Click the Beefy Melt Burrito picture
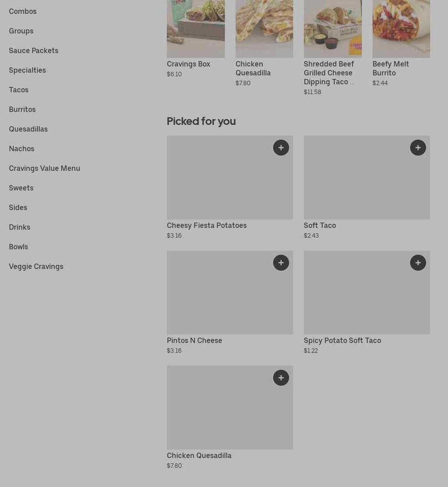This screenshot has height=487, width=448. [401, 29]
